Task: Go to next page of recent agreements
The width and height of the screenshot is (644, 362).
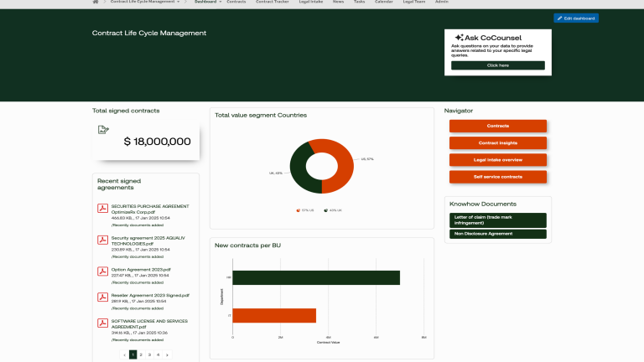Action: click(x=167, y=355)
